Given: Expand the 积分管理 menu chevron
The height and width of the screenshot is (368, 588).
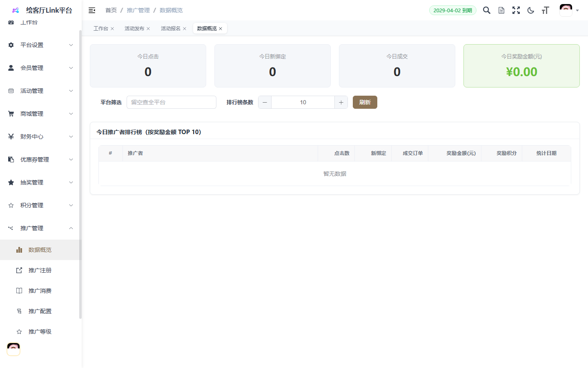Looking at the screenshot, I should pos(71,205).
